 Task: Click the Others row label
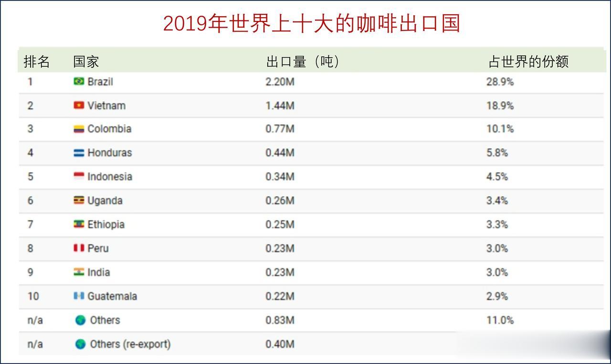105,320
